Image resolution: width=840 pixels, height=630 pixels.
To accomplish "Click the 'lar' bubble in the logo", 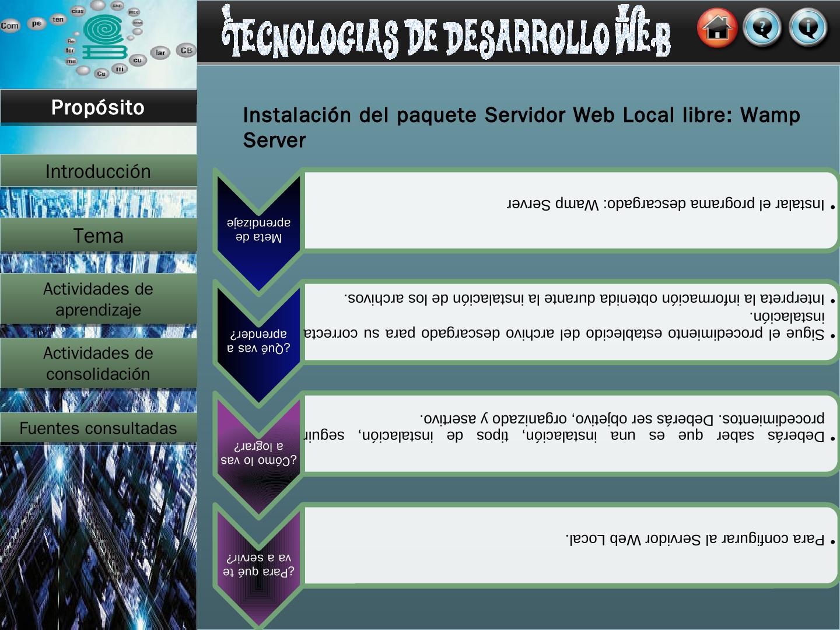I will point(160,52).
